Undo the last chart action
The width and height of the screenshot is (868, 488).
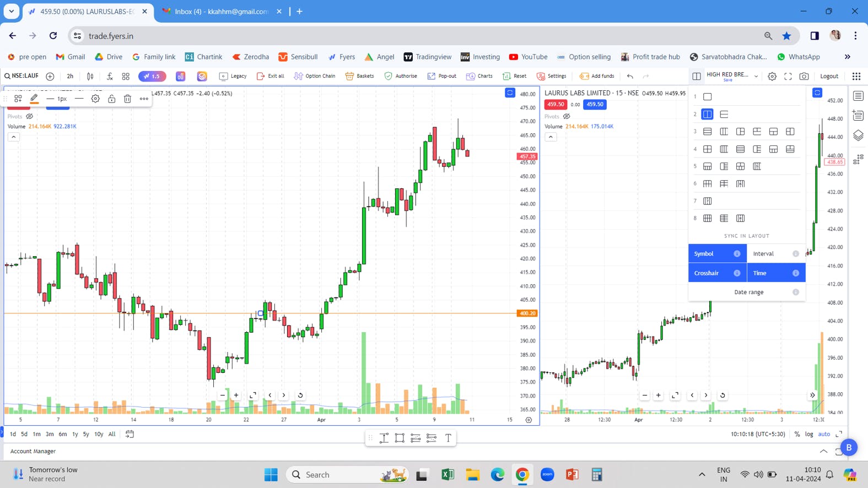630,76
